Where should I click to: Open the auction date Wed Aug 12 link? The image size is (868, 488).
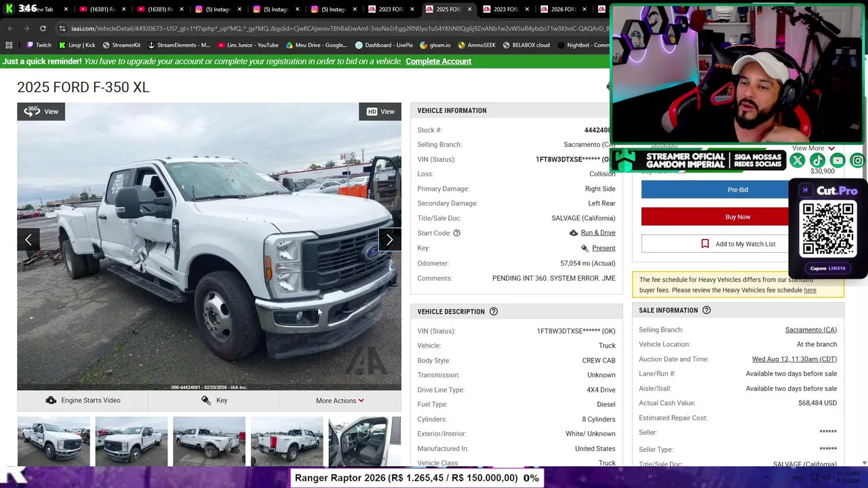point(794,359)
